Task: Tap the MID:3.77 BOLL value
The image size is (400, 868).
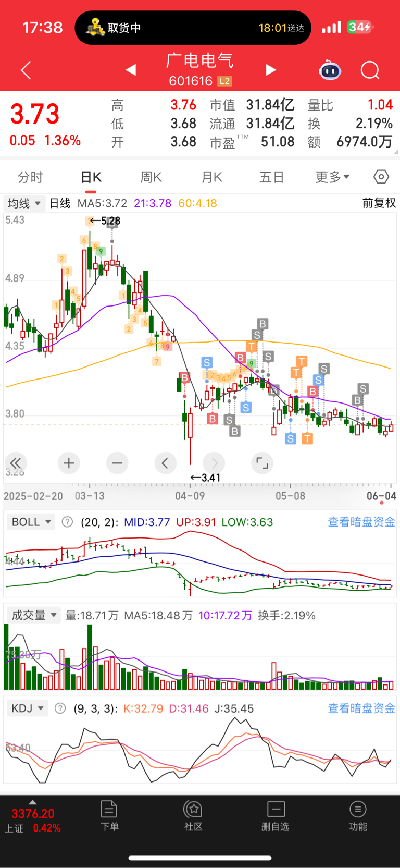Action: [147, 522]
